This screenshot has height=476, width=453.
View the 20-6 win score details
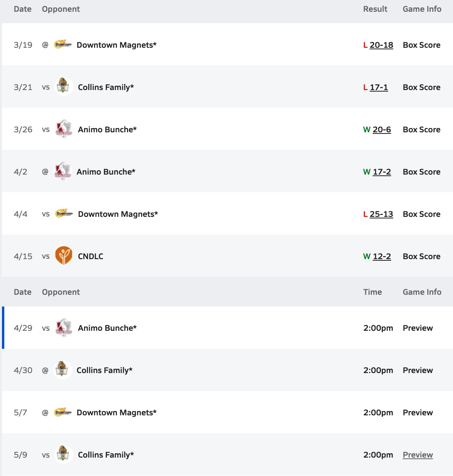[382, 130]
